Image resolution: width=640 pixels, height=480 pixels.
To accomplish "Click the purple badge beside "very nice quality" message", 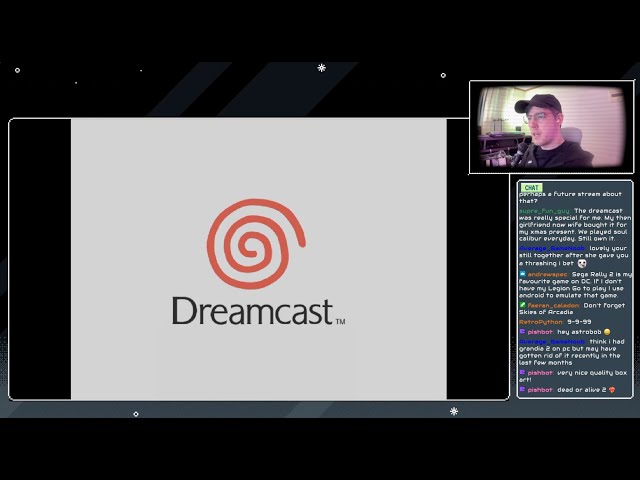I will [x=522, y=373].
